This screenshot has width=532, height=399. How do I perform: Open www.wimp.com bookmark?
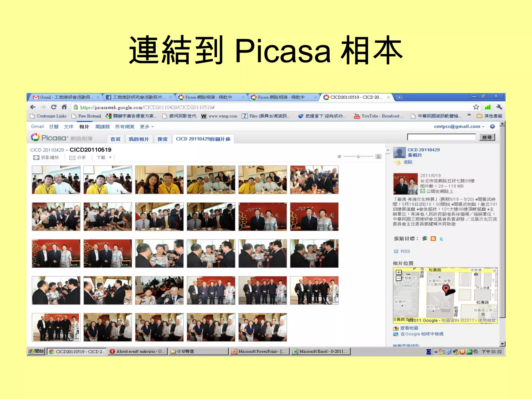[x=220, y=116]
